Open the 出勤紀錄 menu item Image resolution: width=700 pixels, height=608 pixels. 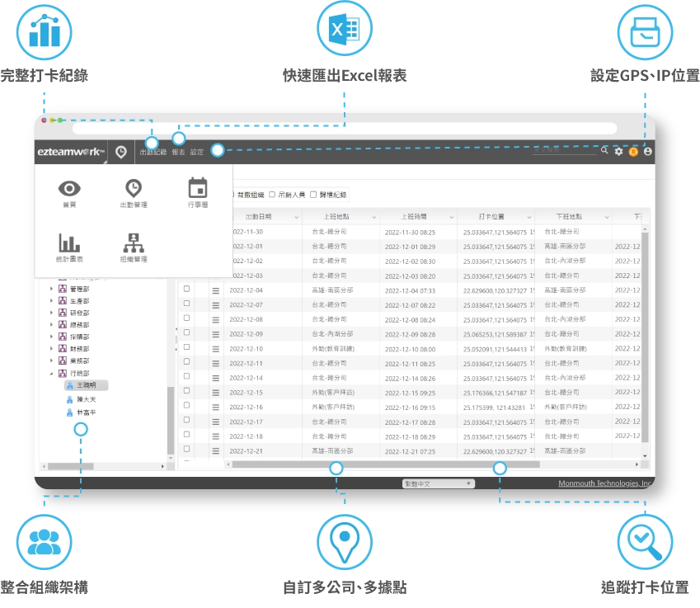[153, 152]
